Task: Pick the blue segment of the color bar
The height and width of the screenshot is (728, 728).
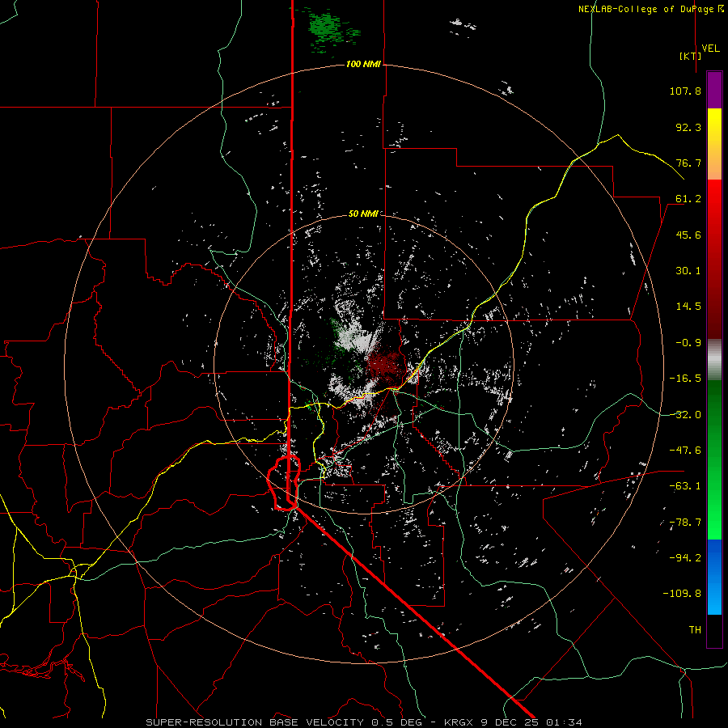Action: click(x=714, y=577)
